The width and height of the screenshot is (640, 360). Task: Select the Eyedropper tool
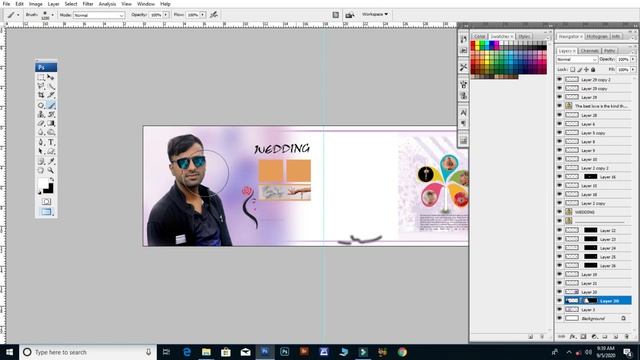pyautogui.click(x=51, y=161)
